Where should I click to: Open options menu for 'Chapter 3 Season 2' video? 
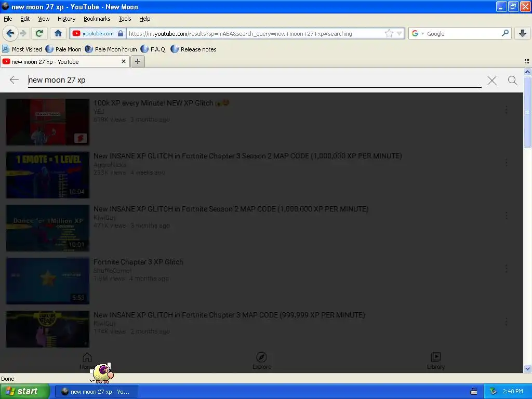pyautogui.click(x=506, y=163)
